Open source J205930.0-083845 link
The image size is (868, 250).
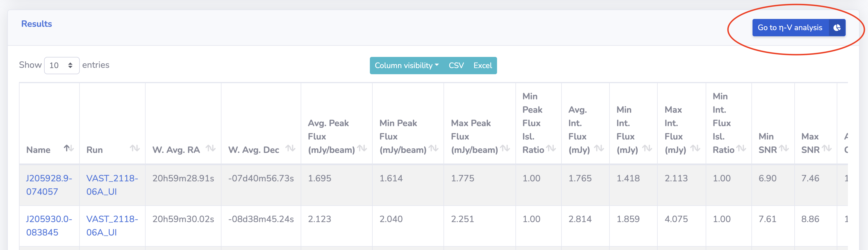[x=49, y=226]
